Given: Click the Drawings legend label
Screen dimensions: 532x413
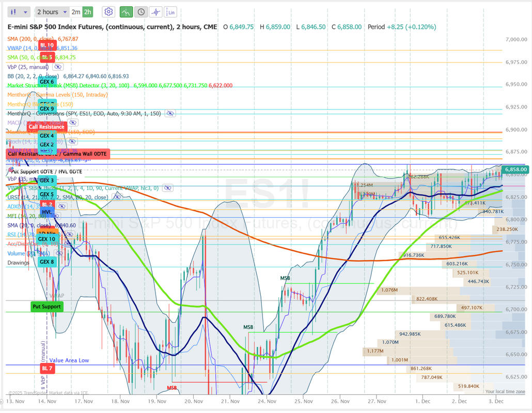Looking at the screenshot, I should [x=19, y=263].
